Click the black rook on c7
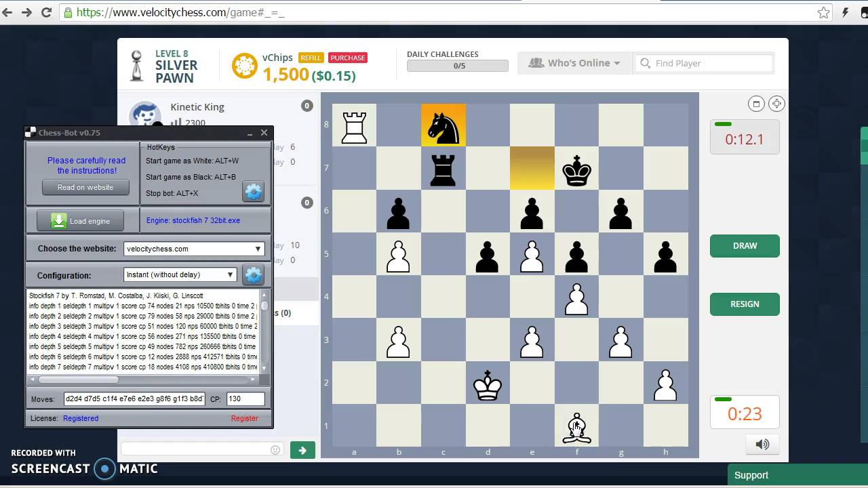 443,171
